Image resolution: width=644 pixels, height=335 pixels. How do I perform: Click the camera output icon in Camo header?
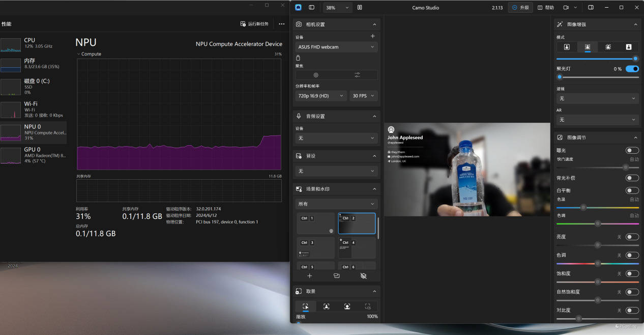coord(566,8)
